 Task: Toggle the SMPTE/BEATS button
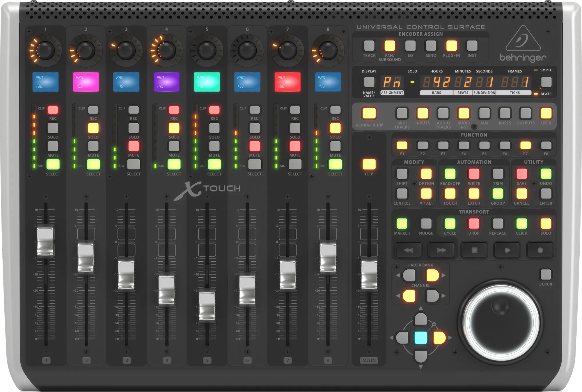click(x=546, y=82)
